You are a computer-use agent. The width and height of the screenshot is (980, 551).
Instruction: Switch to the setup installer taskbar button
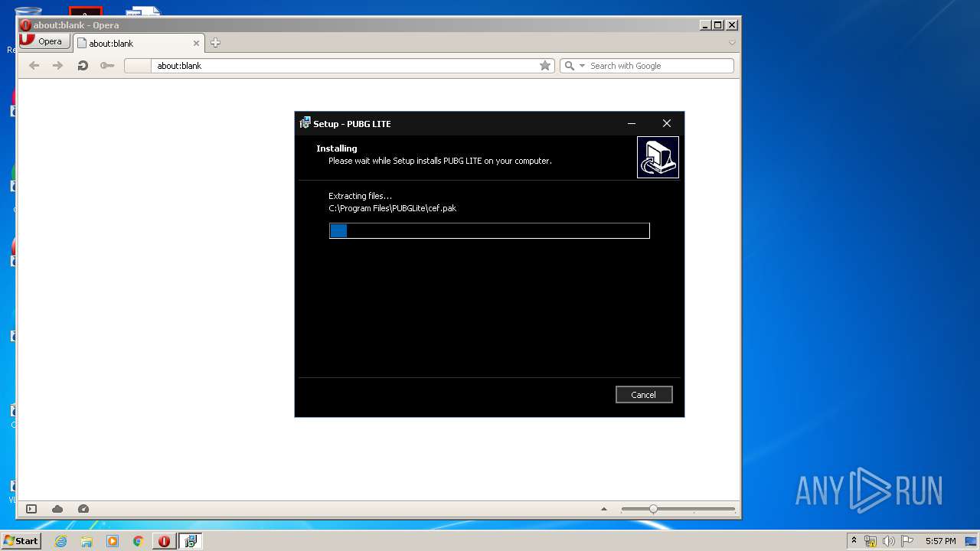tap(191, 541)
